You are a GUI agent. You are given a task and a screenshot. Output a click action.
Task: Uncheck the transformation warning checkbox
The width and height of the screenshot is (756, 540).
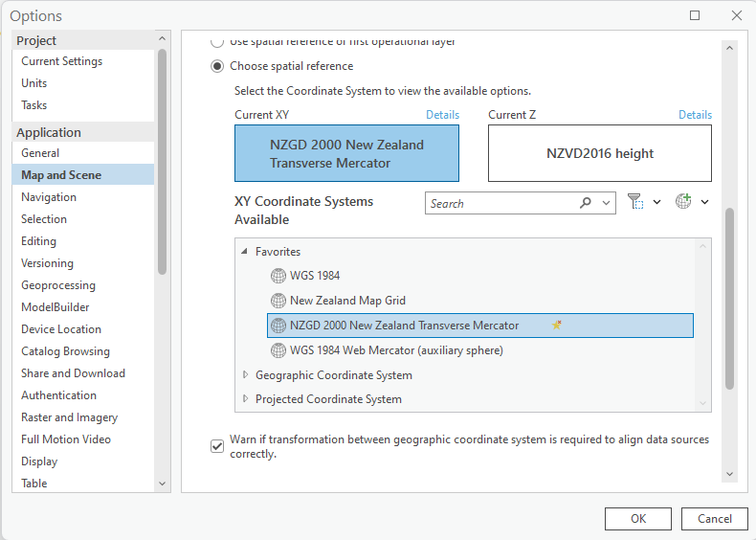(x=217, y=445)
